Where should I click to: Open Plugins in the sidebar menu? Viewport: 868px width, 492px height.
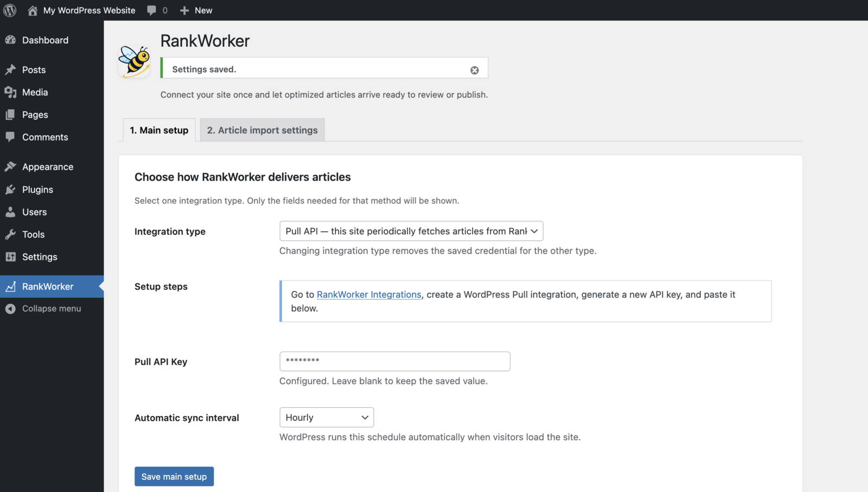pos(37,189)
